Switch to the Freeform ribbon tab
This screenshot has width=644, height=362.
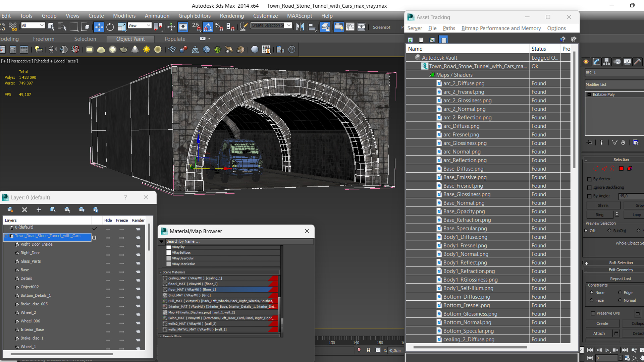(44, 39)
